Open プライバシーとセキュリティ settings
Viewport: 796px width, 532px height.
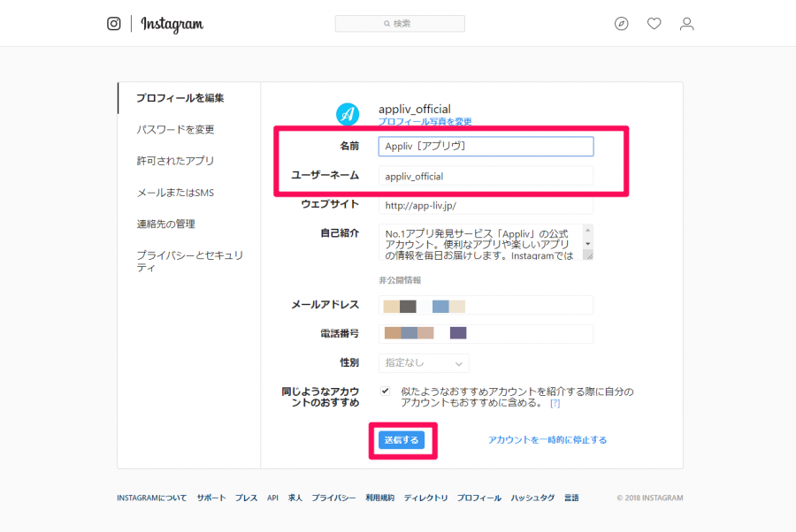pos(190,262)
